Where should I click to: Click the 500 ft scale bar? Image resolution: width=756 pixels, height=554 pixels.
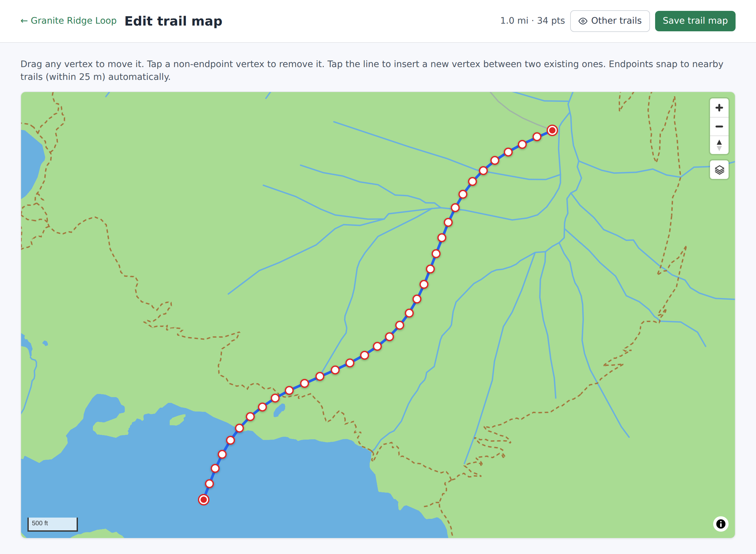point(53,524)
